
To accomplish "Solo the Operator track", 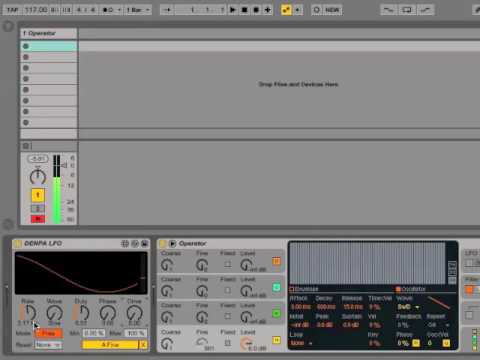I will click(x=38, y=209).
